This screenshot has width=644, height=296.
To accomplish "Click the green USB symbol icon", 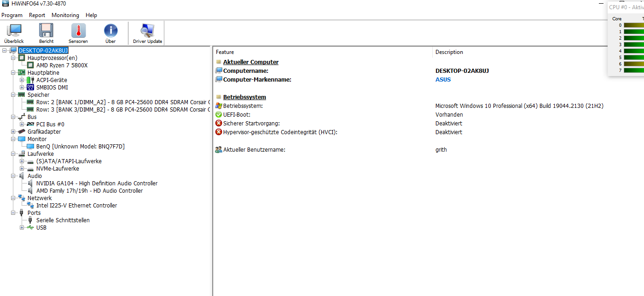I will 30,227.
